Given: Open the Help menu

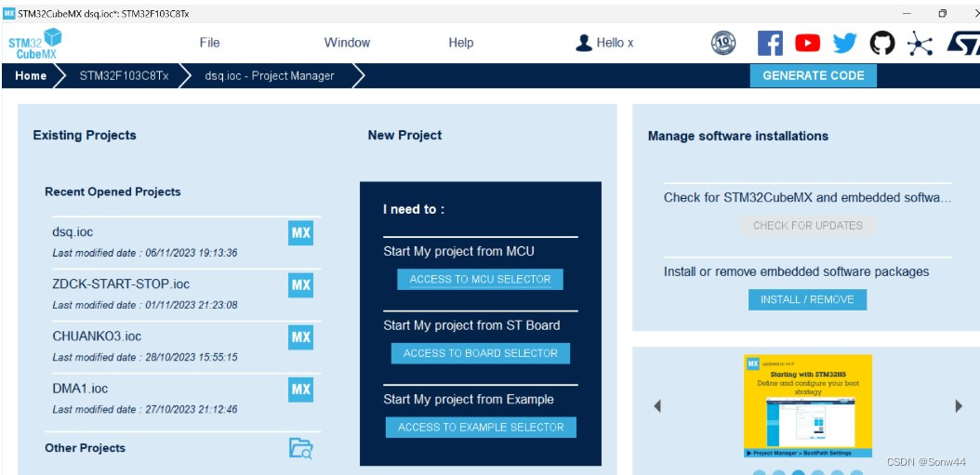Looking at the screenshot, I should coord(460,43).
